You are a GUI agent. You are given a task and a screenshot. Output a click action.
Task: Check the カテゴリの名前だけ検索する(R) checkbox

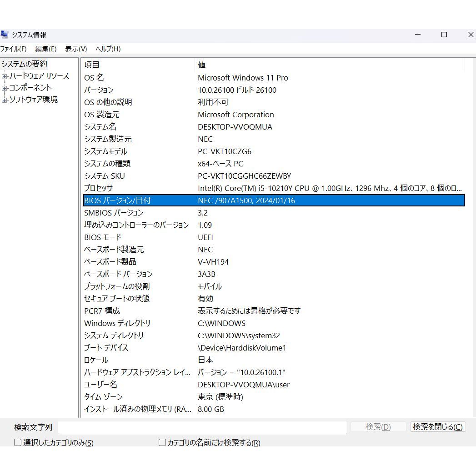[x=162, y=443]
